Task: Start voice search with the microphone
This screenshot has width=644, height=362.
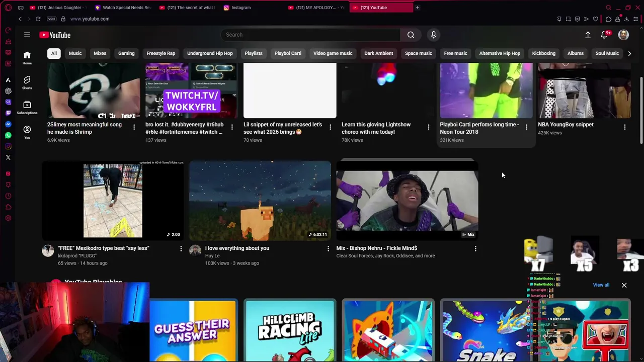Action: (434, 35)
